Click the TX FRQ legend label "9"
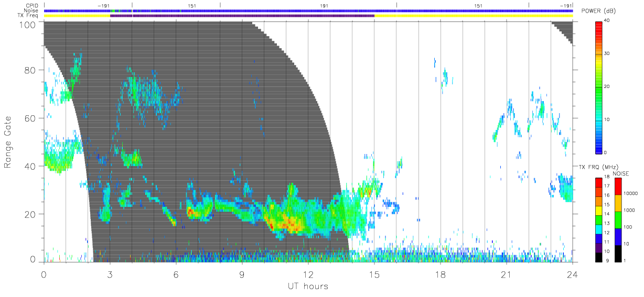 point(607,260)
